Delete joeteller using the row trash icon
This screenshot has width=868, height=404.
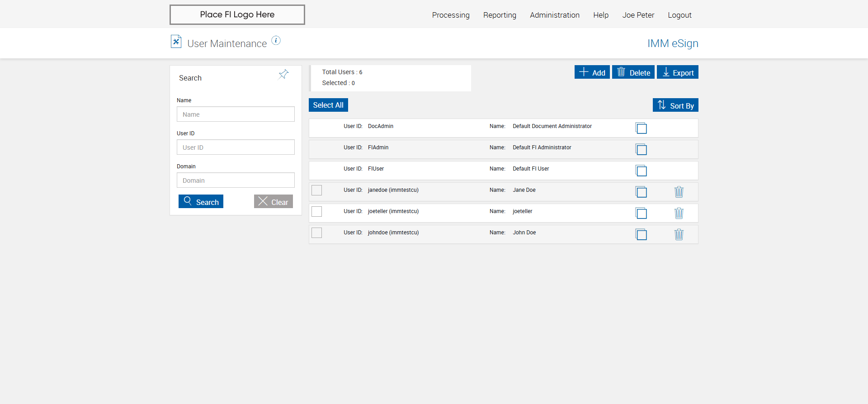coord(679,214)
